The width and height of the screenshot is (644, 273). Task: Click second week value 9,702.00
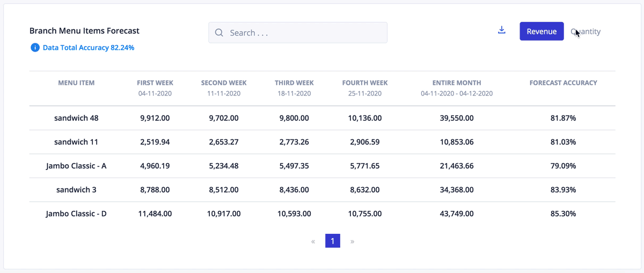click(x=224, y=118)
